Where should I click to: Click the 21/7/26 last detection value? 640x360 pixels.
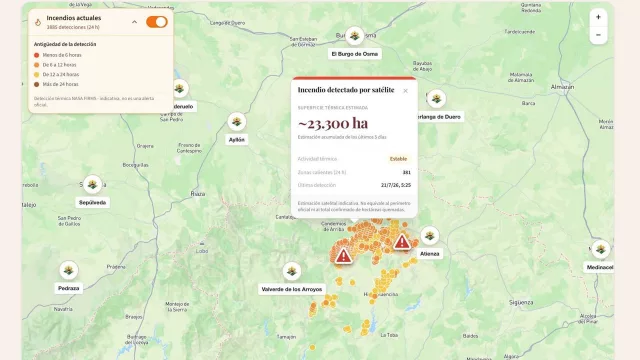point(396,185)
